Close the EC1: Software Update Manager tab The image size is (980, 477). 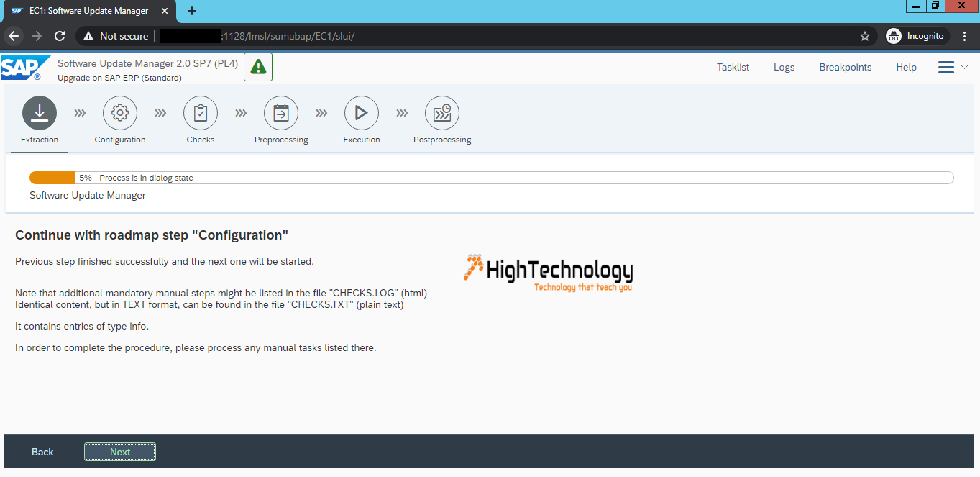166,11
